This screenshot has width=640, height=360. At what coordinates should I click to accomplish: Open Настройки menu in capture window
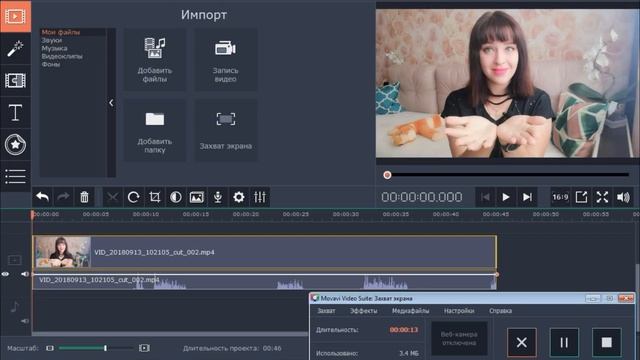[x=459, y=311]
